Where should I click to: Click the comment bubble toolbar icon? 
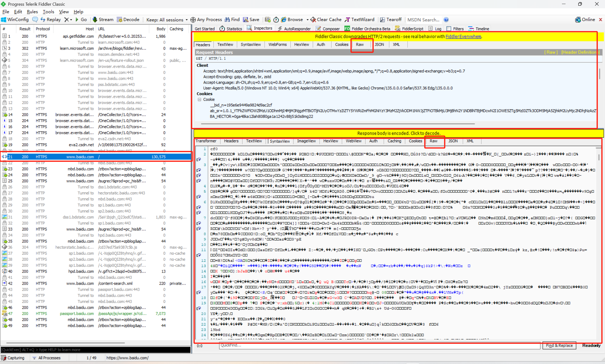35,20
